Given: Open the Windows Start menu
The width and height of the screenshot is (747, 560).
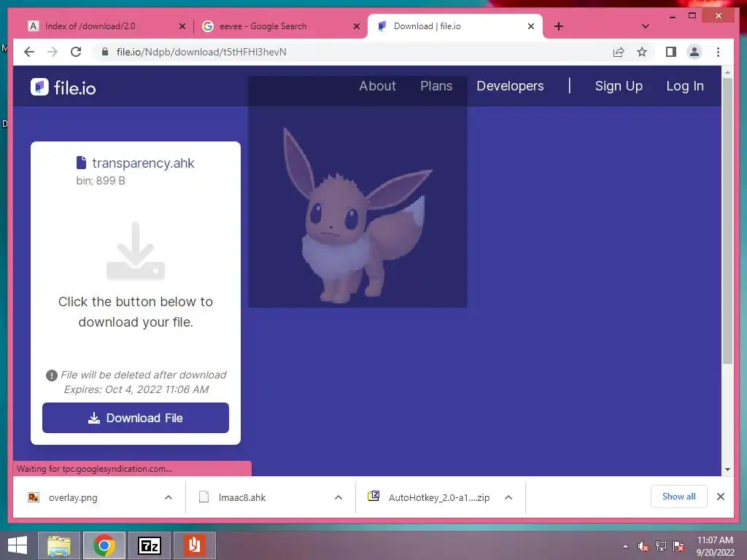Looking at the screenshot, I should click(x=18, y=545).
